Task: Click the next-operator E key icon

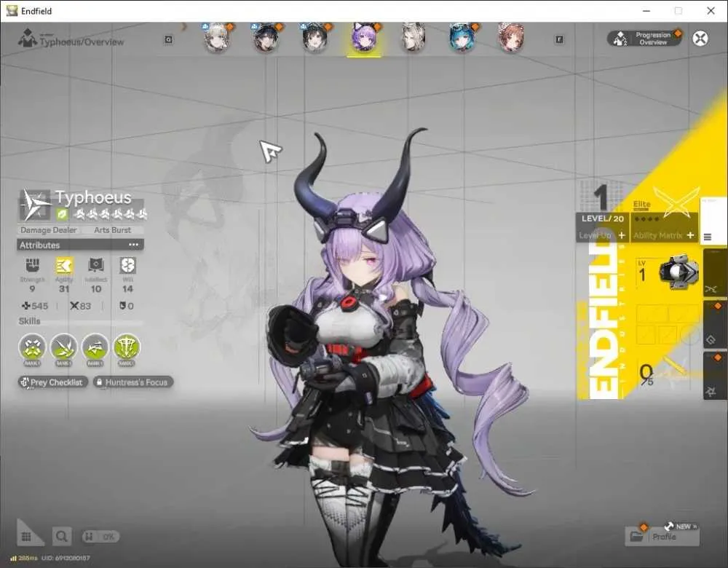Action: pos(559,40)
